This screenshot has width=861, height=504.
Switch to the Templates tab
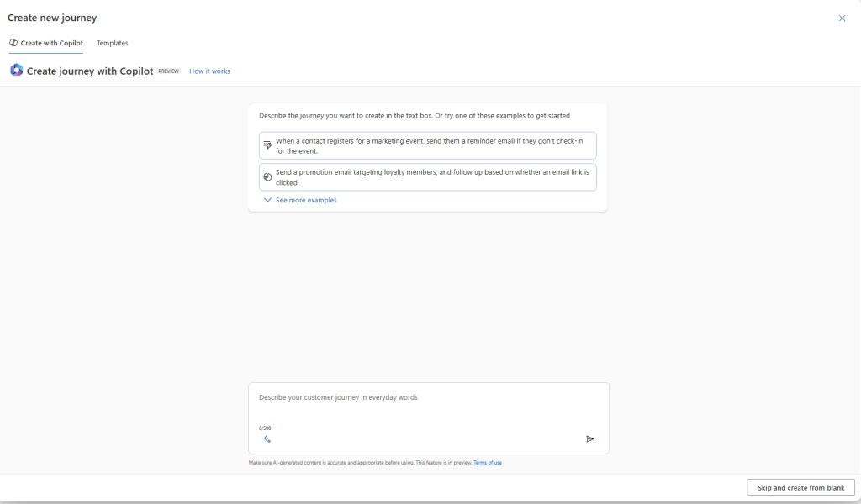click(112, 43)
